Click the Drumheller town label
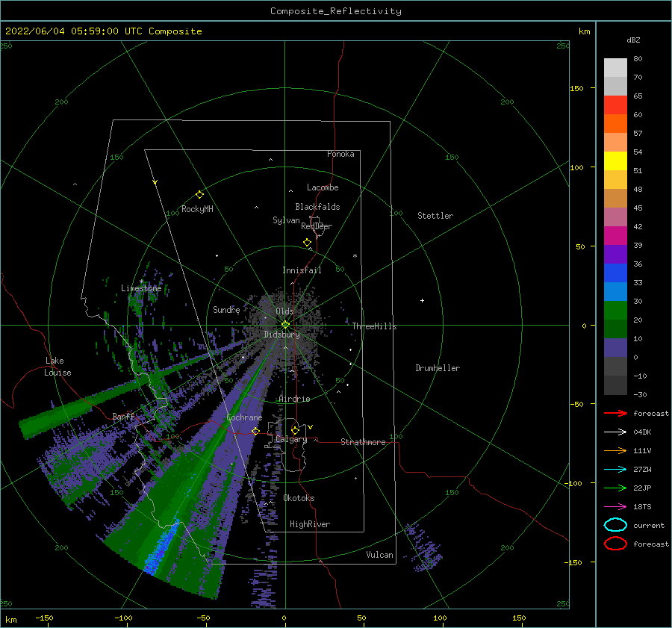672x628 pixels. coord(438,368)
